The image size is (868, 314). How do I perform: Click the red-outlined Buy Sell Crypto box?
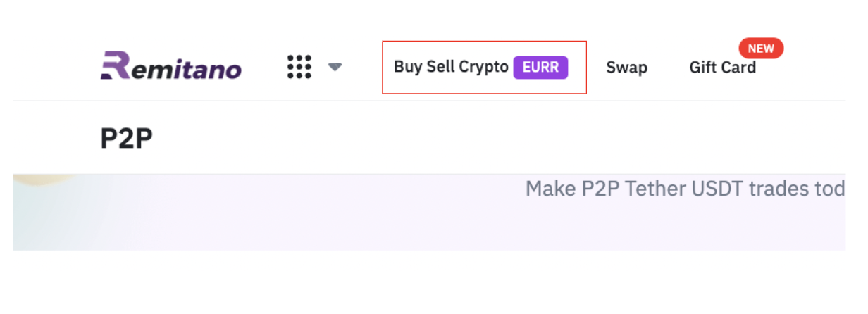coord(485,68)
